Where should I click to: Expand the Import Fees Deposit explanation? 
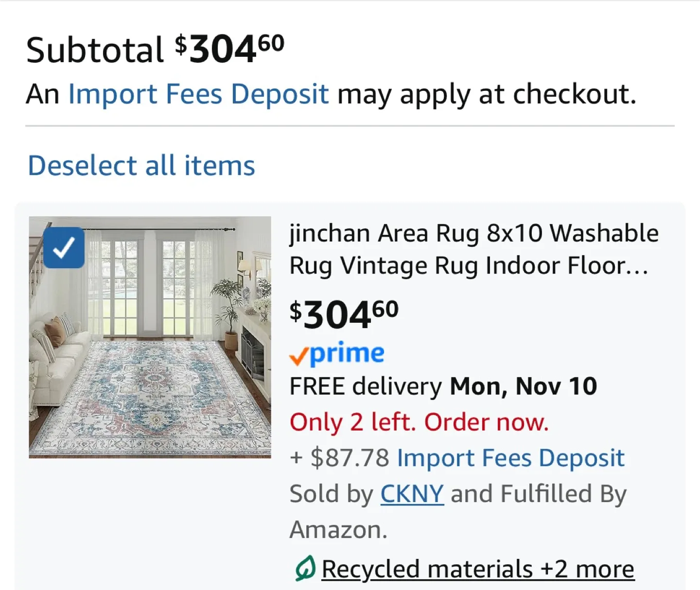tap(198, 93)
